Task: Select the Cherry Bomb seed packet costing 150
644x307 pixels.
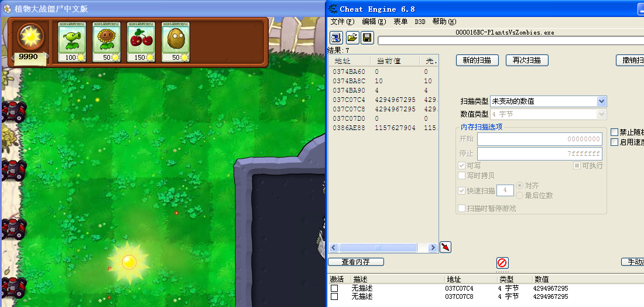Action: [x=141, y=42]
